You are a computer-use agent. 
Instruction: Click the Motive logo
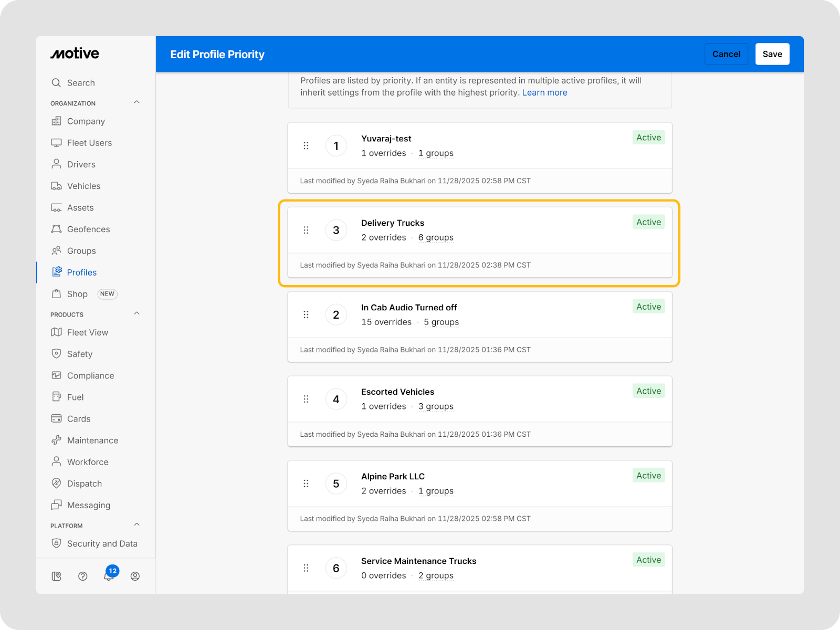point(75,54)
